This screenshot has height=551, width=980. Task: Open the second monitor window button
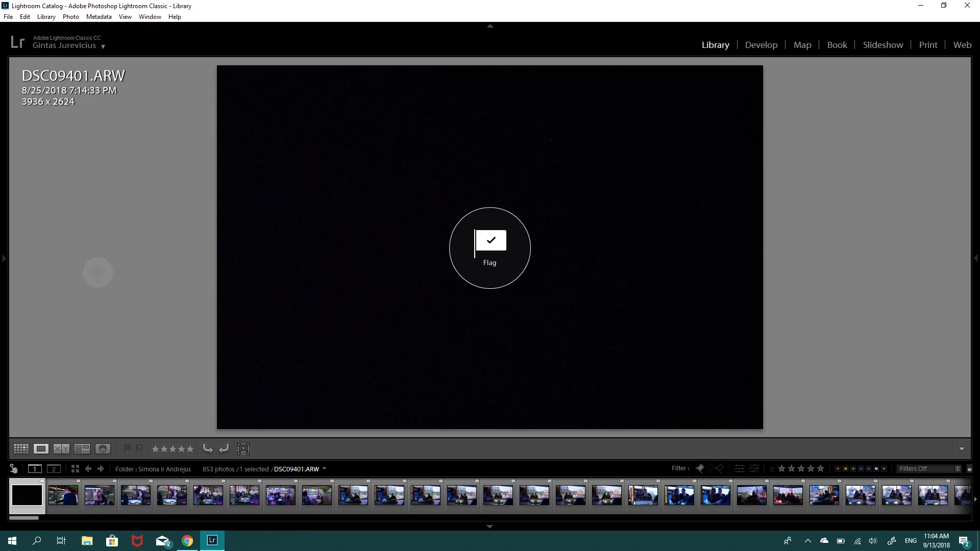tap(54, 469)
